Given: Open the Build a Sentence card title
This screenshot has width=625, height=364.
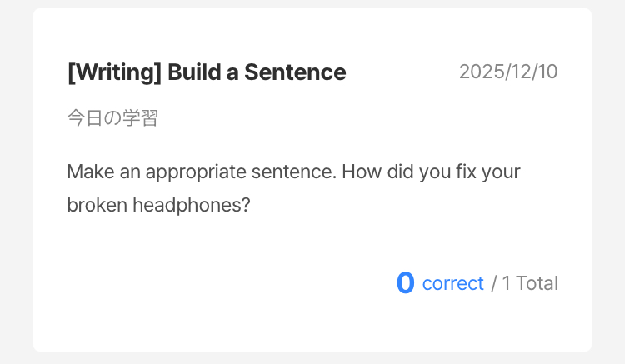Looking at the screenshot, I should pyautogui.click(x=206, y=72).
